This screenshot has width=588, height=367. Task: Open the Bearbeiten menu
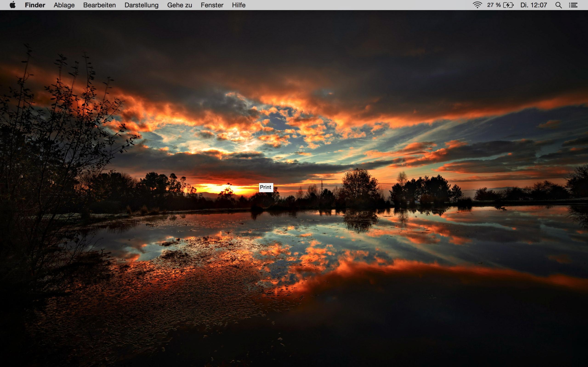tap(99, 5)
